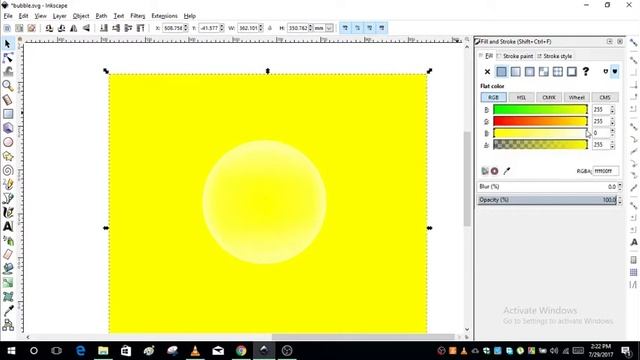640x360 pixels.
Task: Select the Spiral tool
Action: 8,170
